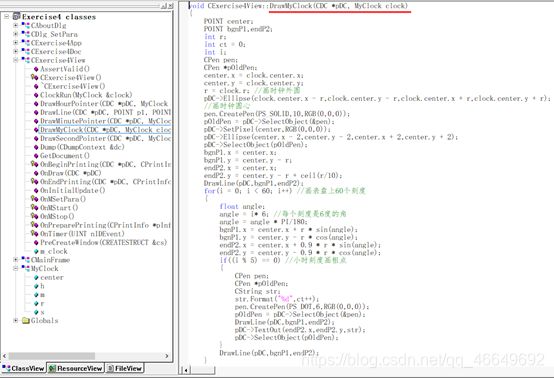The image size is (554, 378).
Task: Collapse the MyClock class node
Action: pos(16,268)
